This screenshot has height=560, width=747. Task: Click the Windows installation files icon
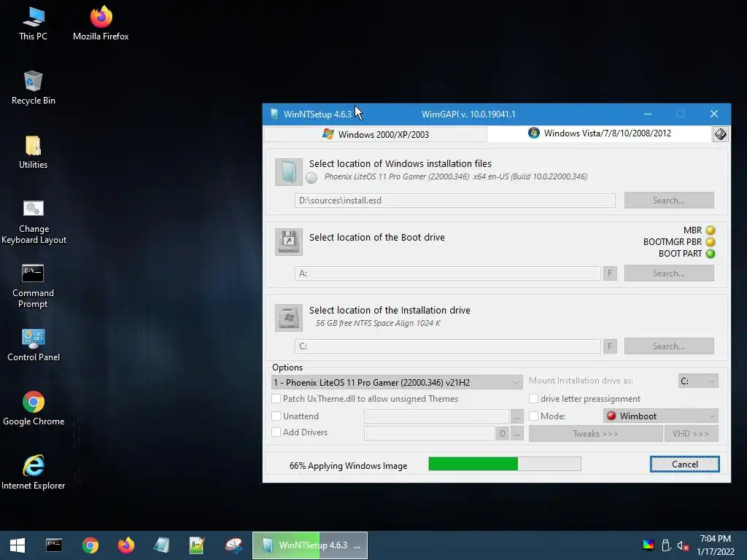(289, 172)
